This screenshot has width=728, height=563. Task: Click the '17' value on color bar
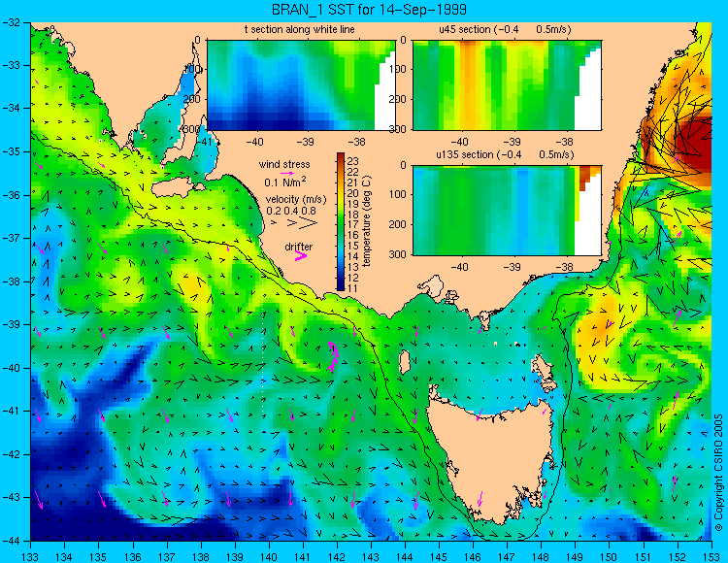[x=353, y=225]
